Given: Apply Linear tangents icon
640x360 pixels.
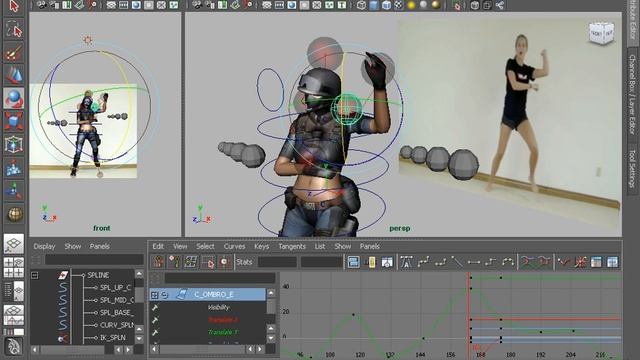Looking at the screenshot, I should point(457,262).
